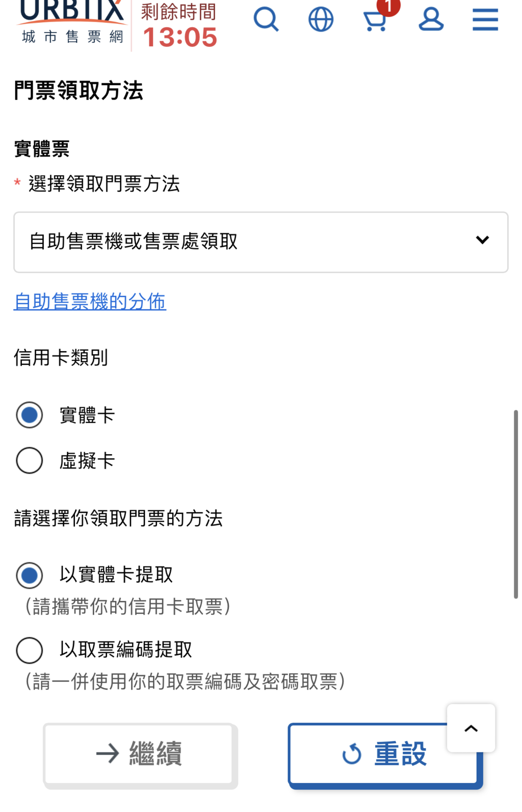This screenshot has width=522, height=812.
Task: Click the 剩餘時間 13:05 countdown timer
Action: click(x=179, y=25)
